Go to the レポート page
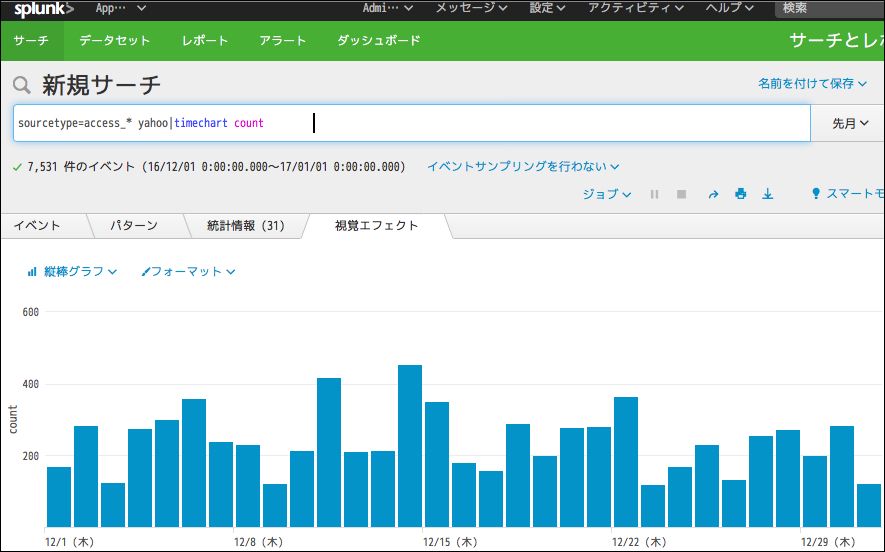This screenshot has width=885, height=552. pos(205,41)
